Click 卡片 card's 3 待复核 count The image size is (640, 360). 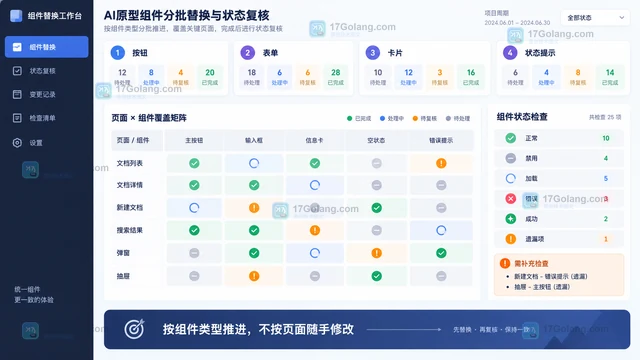click(x=440, y=76)
